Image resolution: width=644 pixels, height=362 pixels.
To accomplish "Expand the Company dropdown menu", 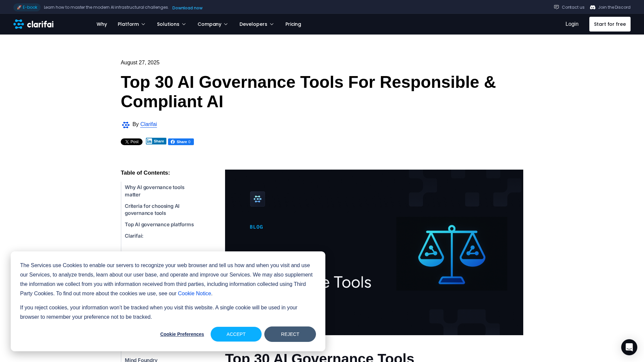I will coord(213,24).
